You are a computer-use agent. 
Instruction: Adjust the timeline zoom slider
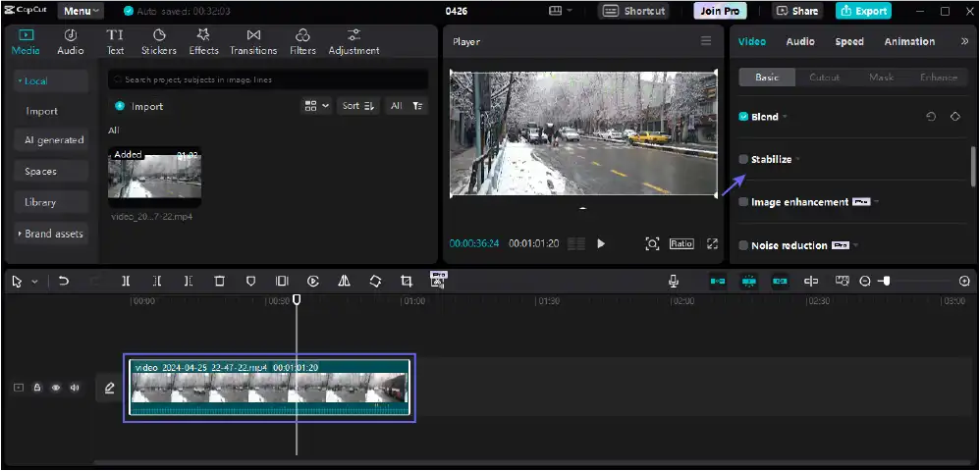pyautogui.click(x=886, y=282)
